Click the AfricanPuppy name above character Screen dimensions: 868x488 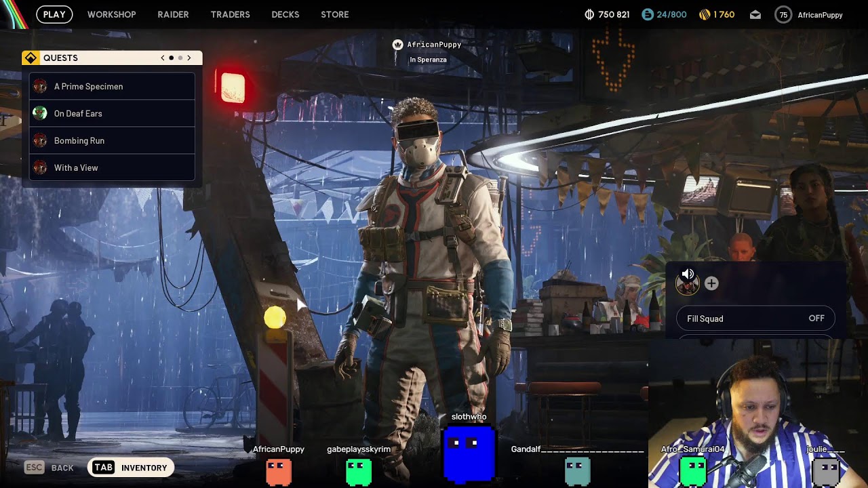434,45
